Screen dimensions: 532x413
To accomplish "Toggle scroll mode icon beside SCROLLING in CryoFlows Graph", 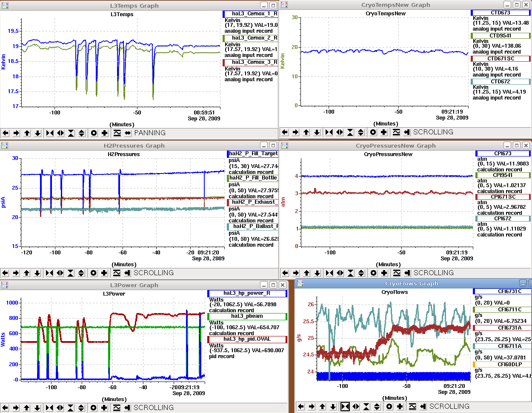I will 423,407.
